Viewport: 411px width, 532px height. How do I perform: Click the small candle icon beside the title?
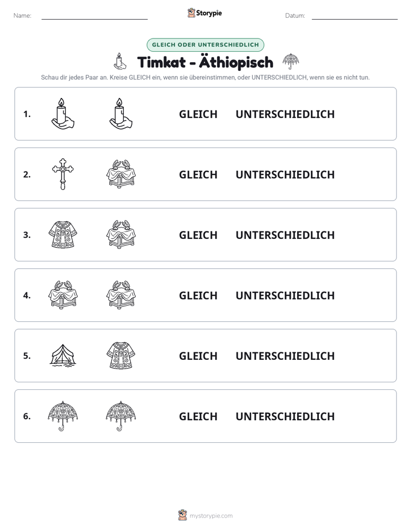tap(120, 62)
